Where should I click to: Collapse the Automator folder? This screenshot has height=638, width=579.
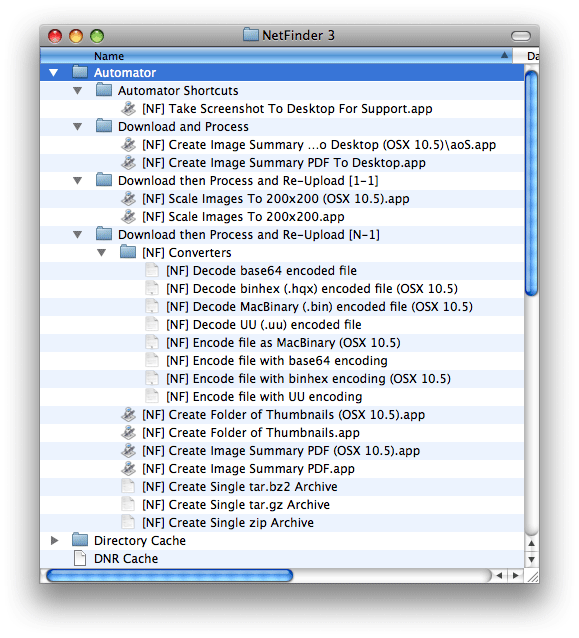pos(53,73)
